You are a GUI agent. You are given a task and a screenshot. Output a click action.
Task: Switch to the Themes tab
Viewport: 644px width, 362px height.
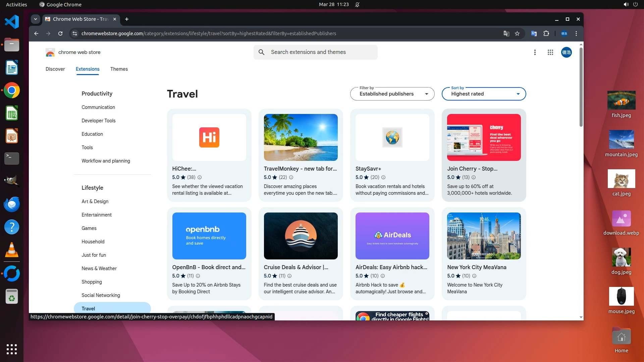tap(119, 69)
